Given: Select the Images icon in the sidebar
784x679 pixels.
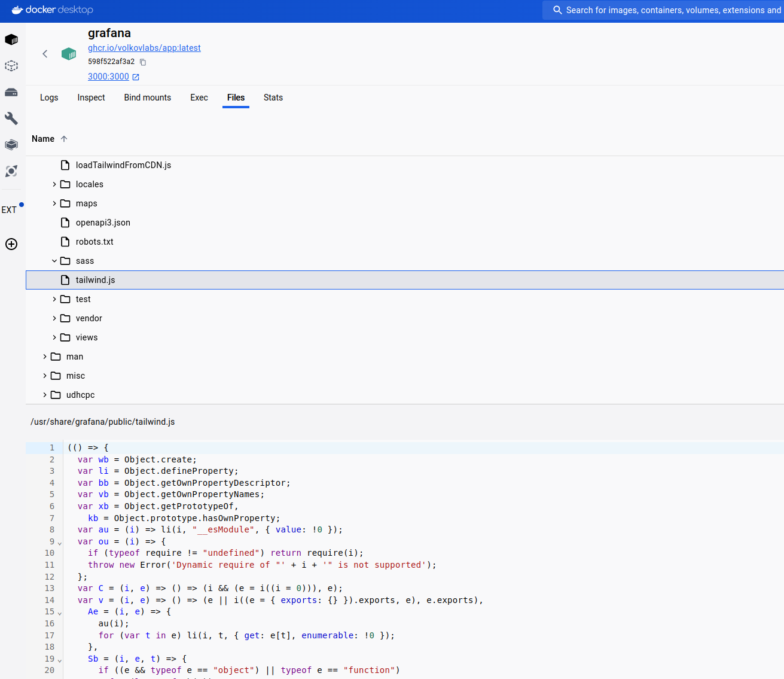Looking at the screenshot, I should click(x=11, y=66).
